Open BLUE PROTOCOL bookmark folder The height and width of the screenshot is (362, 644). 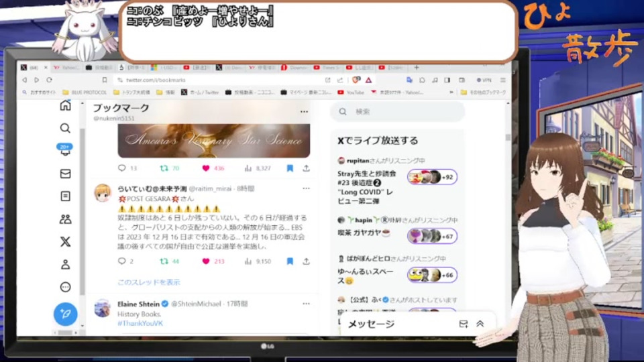click(x=85, y=93)
